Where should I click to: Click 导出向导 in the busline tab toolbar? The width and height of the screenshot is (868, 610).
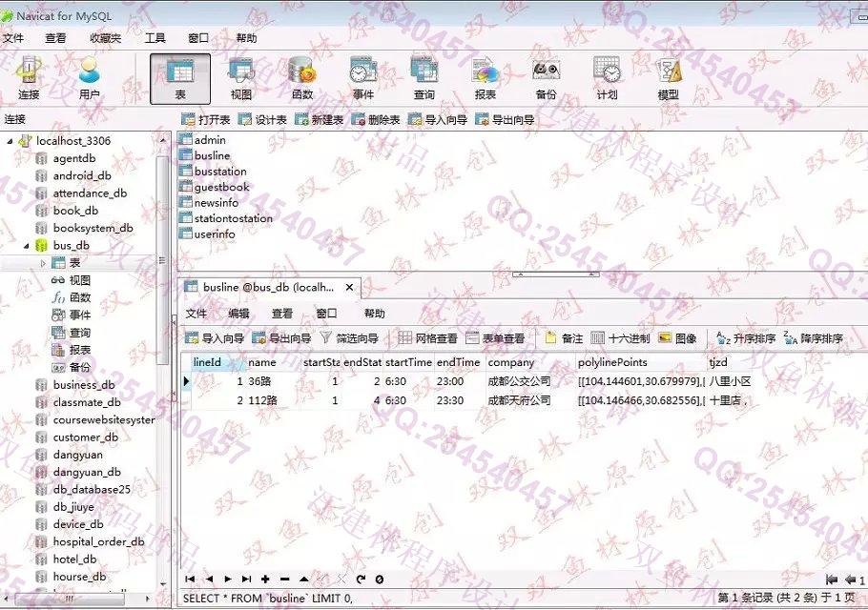pos(281,338)
